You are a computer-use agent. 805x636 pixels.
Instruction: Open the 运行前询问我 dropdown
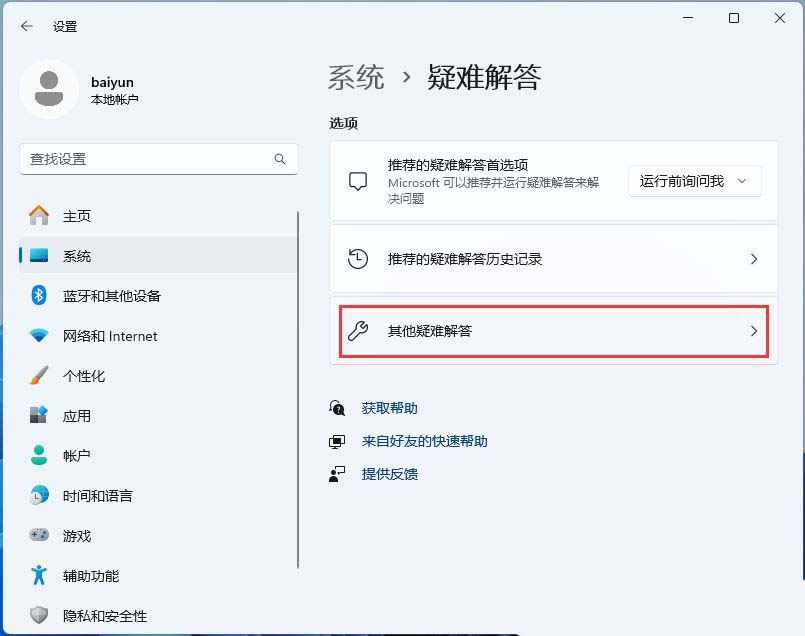[x=694, y=181]
